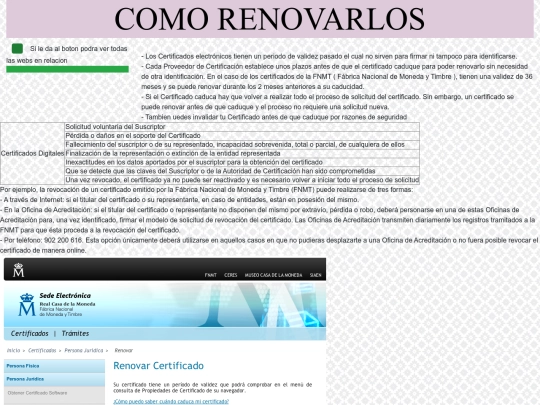Image resolution: width=540 pixels, height=405 pixels.
Task: Click 'Certificados Digitales' table cell
Action: tap(32, 153)
